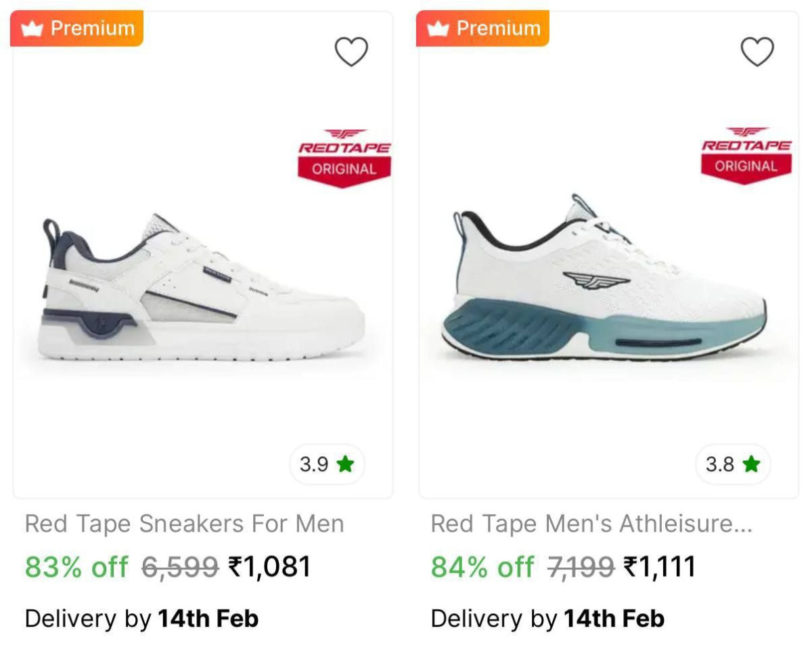Select the ₹1,111 discounted price
812x645 pixels.
pyautogui.click(x=660, y=566)
